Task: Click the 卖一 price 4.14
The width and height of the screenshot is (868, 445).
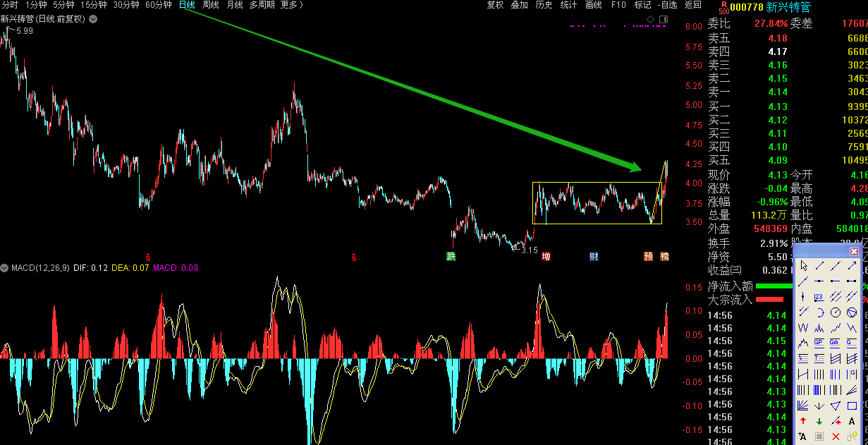Action: click(x=778, y=92)
